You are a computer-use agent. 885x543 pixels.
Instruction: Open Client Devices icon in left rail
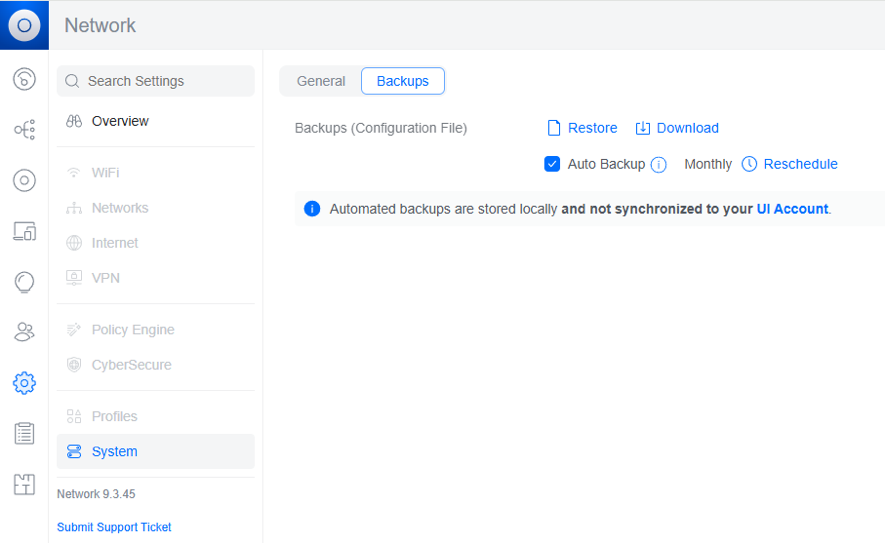(x=24, y=232)
